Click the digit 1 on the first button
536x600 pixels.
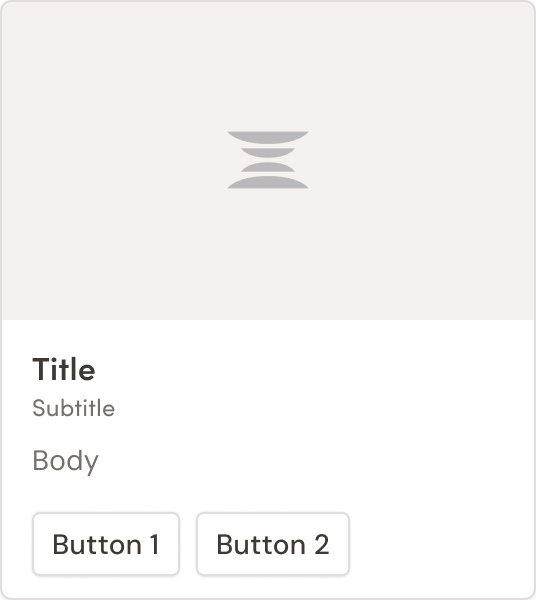pos(155,544)
